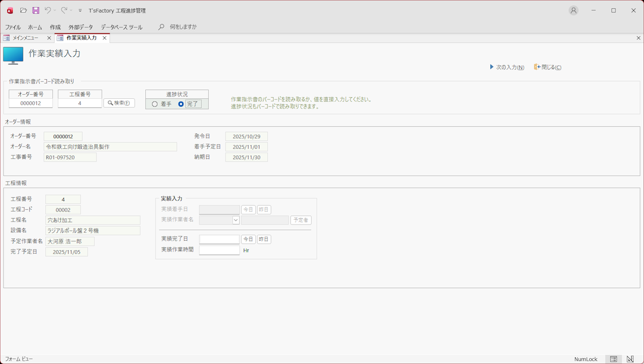
Task: Open the Quick Access Toolbar customize arrow
Action: pos(80,11)
